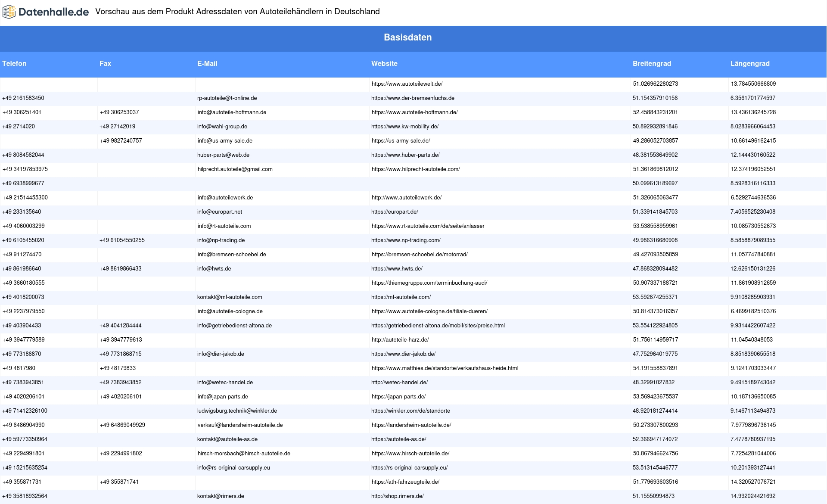Select fax number +49 61054550255

pos(122,240)
